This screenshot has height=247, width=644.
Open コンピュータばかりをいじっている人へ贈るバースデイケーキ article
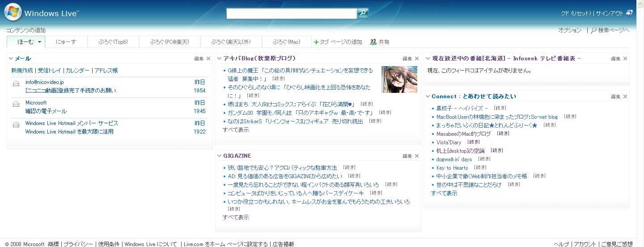coord(296,193)
